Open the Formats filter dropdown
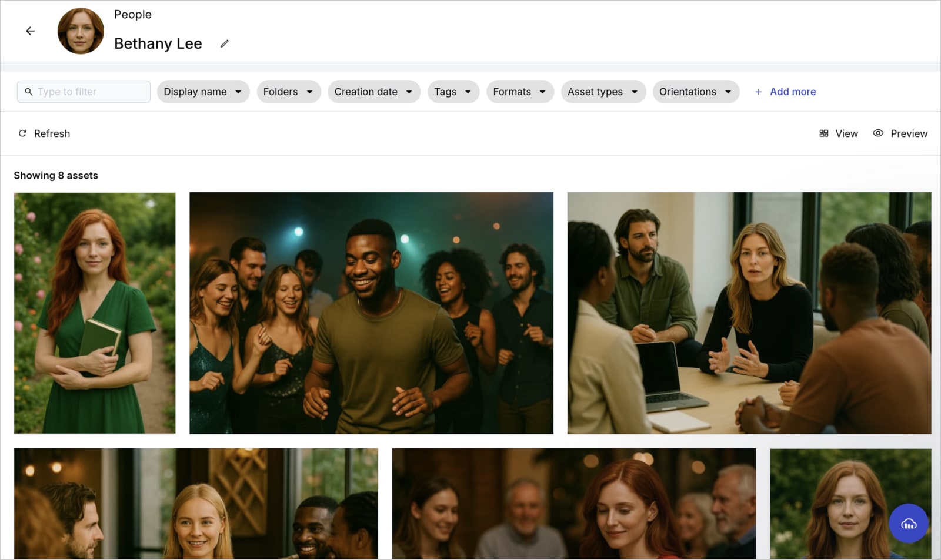The image size is (941, 560). pos(520,92)
